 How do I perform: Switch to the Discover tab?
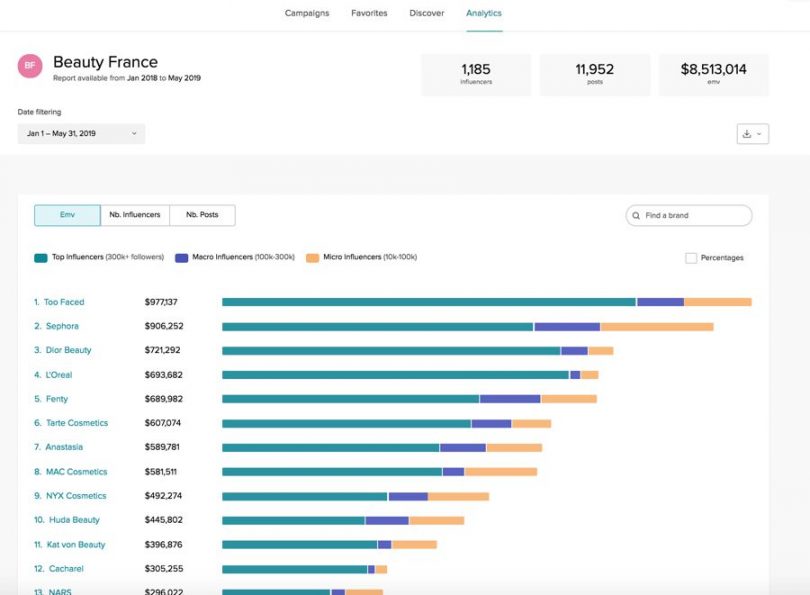(x=427, y=13)
